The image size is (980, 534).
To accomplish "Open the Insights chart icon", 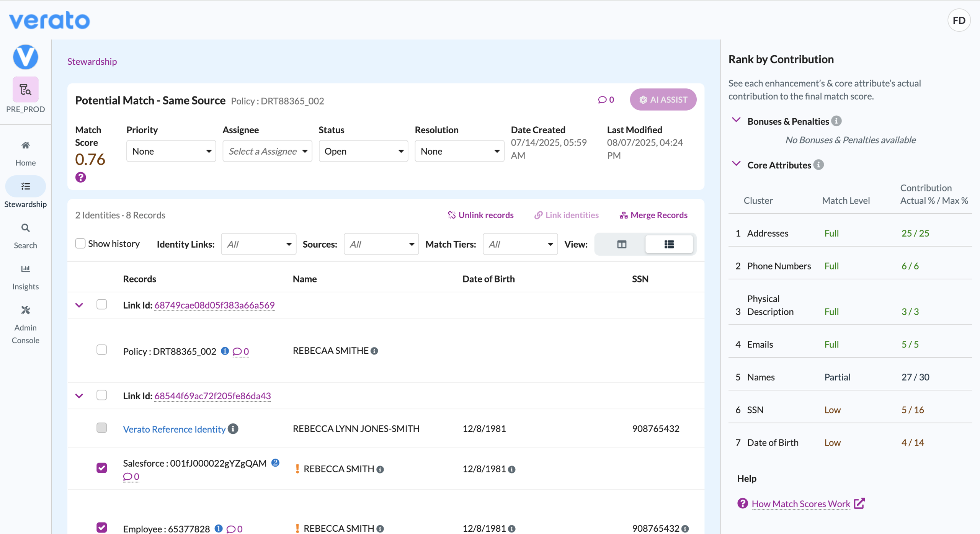I will (x=25, y=269).
